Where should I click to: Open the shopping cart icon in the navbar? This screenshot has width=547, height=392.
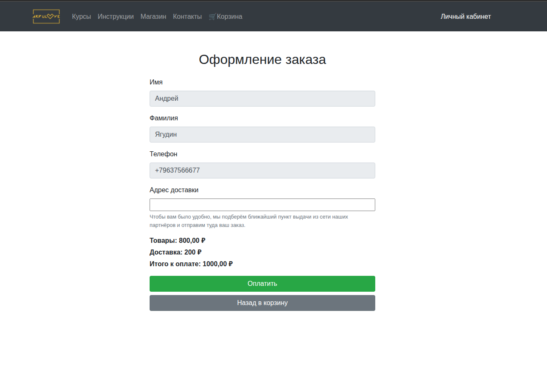212,17
